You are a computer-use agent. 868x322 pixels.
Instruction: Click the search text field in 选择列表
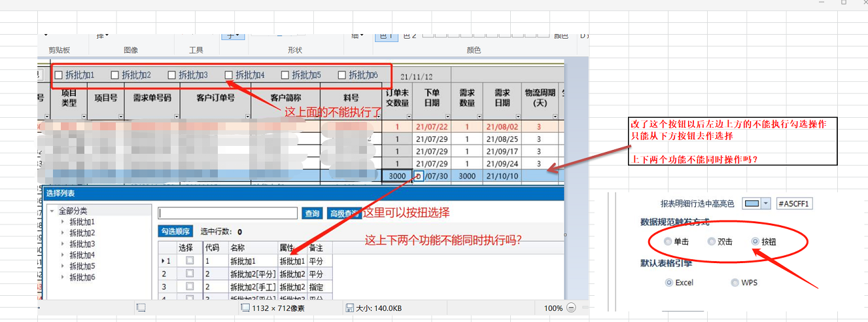pyautogui.click(x=229, y=213)
